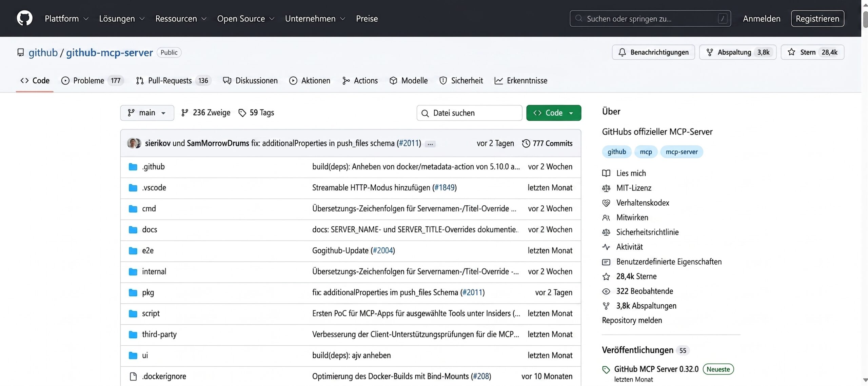The width and height of the screenshot is (868, 386).
Task: Open commit link #2011 in header row
Action: point(409,143)
